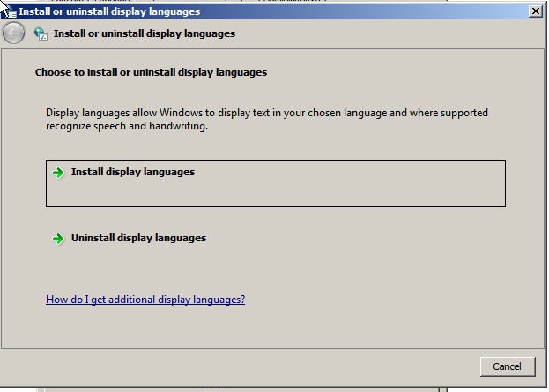
Task: Choose the Install display languages option
Action: 133,173
